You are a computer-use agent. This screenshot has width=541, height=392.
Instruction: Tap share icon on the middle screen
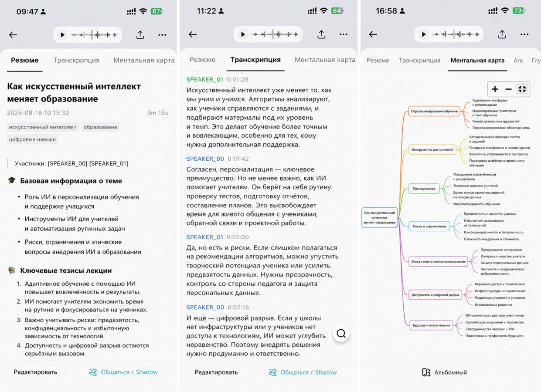[321, 34]
